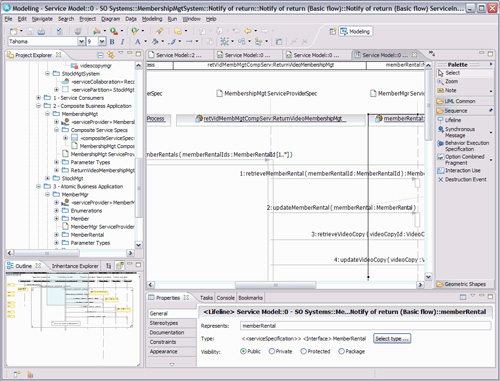The image size is (500, 381).
Task: Click the Font Color A icon
Action: (x=137, y=42)
